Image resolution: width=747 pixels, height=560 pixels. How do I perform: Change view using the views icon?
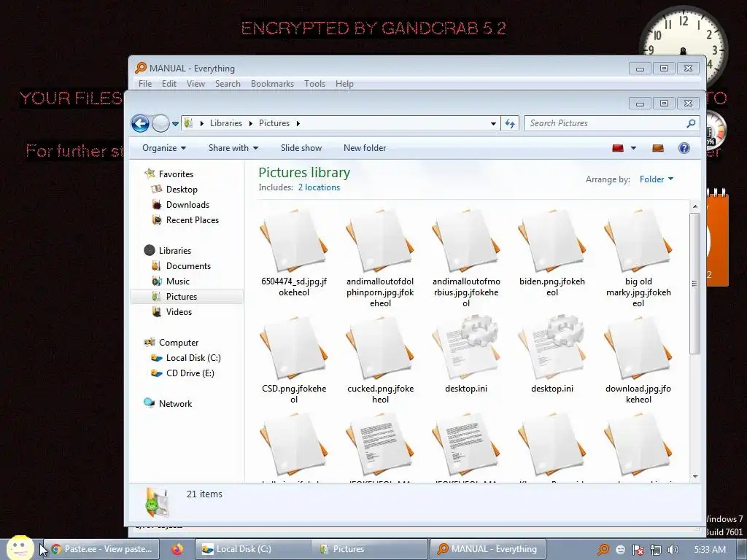[x=618, y=148]
